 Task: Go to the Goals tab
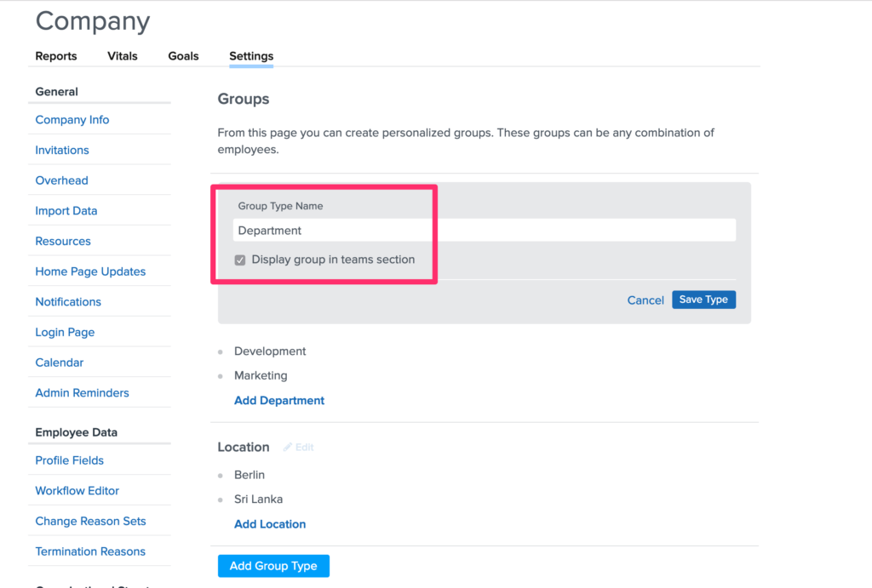pyautogui.click(x=183, y=56)
